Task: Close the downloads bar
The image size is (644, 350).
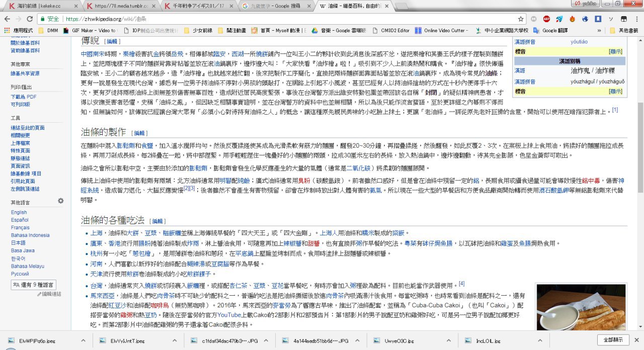Action: pyautogui.click(x=636, y=340)
